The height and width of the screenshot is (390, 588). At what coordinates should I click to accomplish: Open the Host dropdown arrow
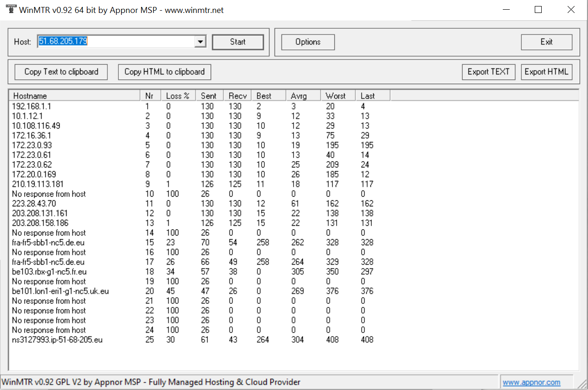coord(200,42)
